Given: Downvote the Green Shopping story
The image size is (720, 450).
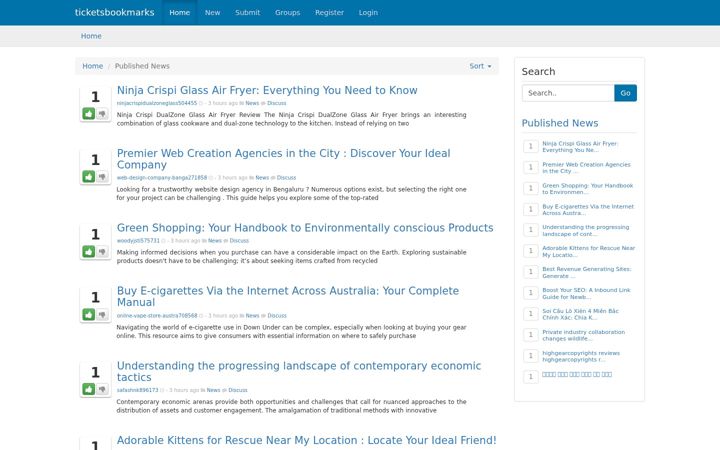Looking at the screenshot, I should (102, 251).
